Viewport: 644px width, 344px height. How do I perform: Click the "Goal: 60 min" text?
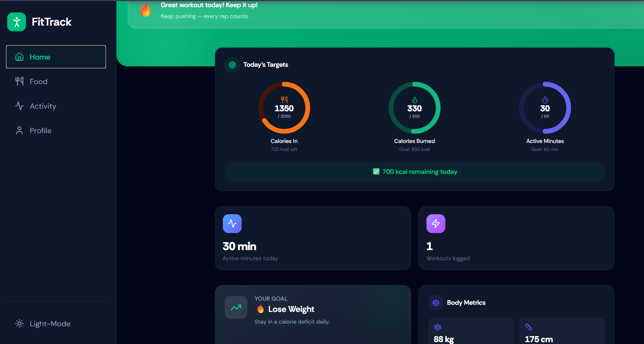[x=545, y=149]
